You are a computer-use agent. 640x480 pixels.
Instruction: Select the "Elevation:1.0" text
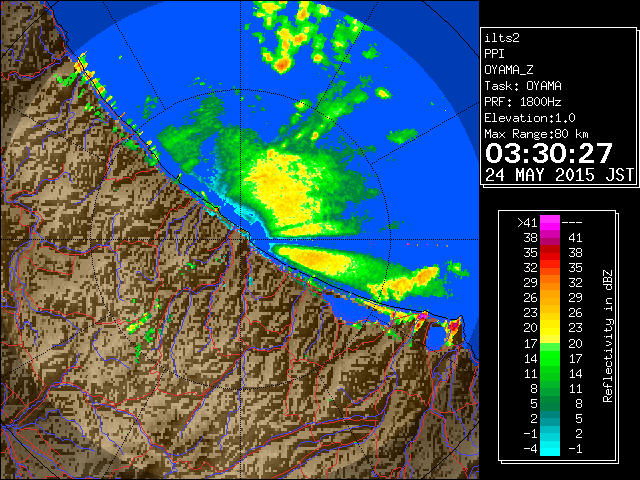(530, 118)
